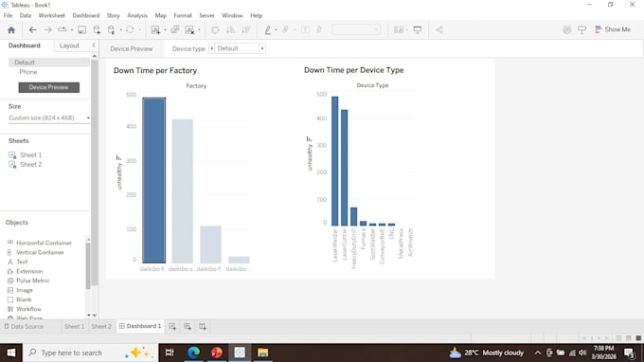Image resolution: width=644 pixels, height=362 pixels.
Task: Click the Format paintbrush icon near Show Me
Action: tap(582, 29)
